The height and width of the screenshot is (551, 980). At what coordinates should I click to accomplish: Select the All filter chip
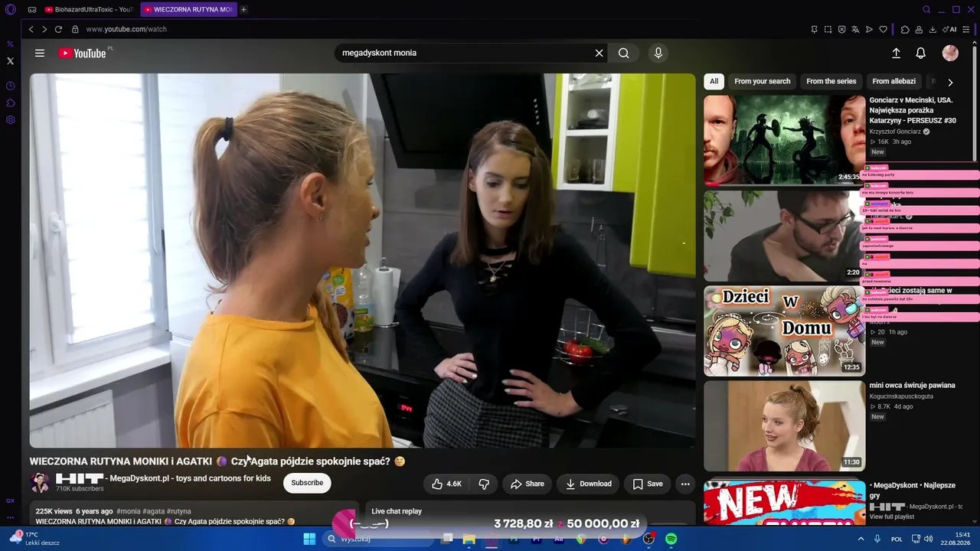(x=714, y=81)
